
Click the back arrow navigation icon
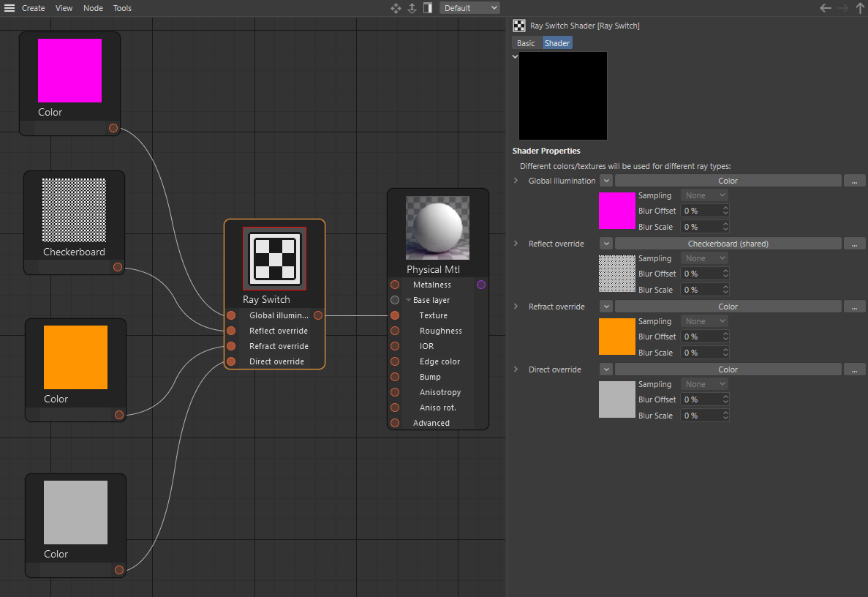[x=826, y=8]
